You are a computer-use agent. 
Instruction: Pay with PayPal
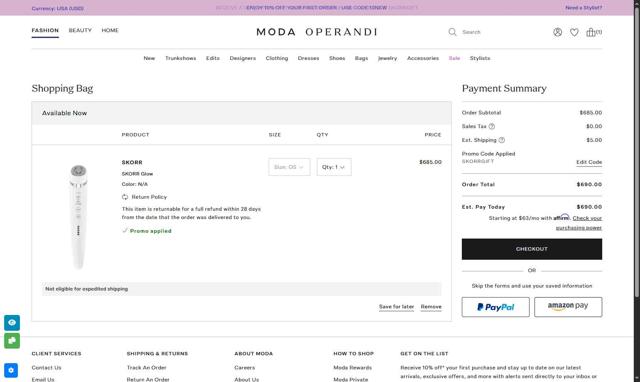496,307
